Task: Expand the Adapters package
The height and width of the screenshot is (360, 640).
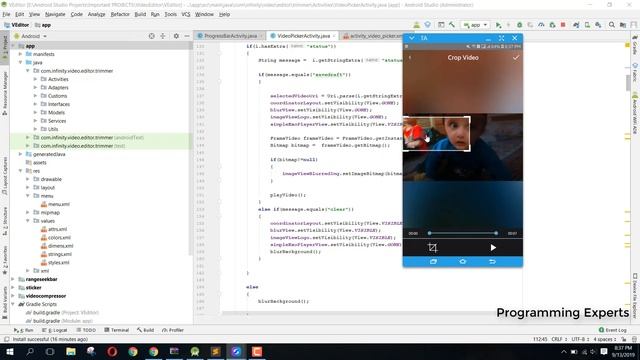Action: [x=35, y=87]
